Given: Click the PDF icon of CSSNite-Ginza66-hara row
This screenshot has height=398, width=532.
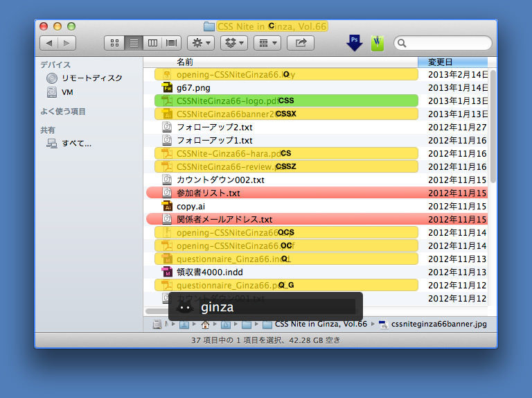Looking at the screenshot, I should (x=166, y=153).
